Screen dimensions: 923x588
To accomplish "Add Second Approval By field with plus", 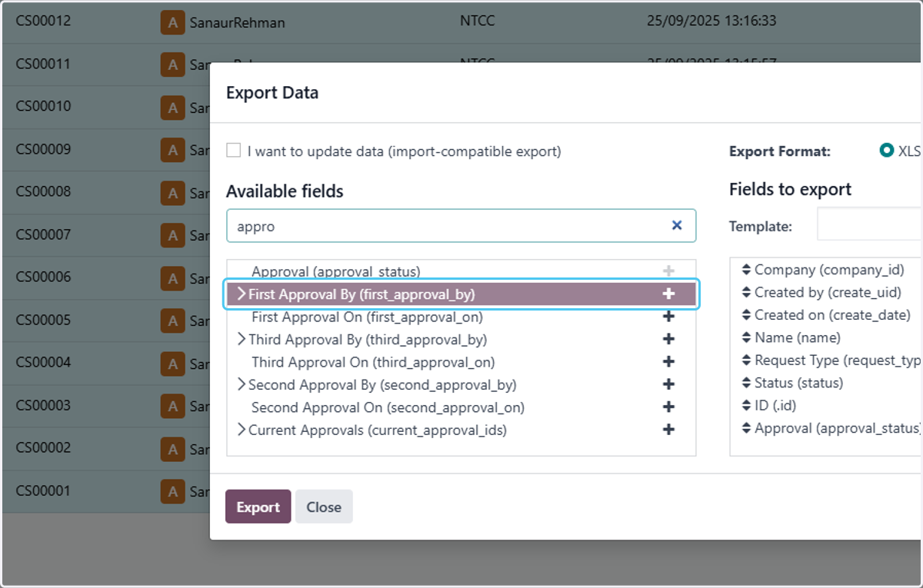I will [668, 384].
